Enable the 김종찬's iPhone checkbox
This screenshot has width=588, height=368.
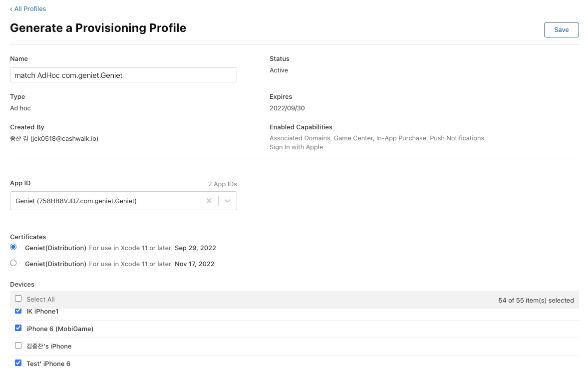click(18, 346)
